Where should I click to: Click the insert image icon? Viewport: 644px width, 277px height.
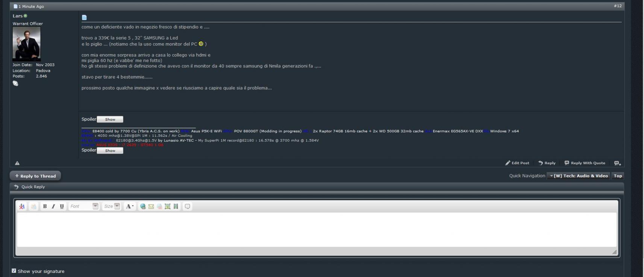click(x=168, y=206)
